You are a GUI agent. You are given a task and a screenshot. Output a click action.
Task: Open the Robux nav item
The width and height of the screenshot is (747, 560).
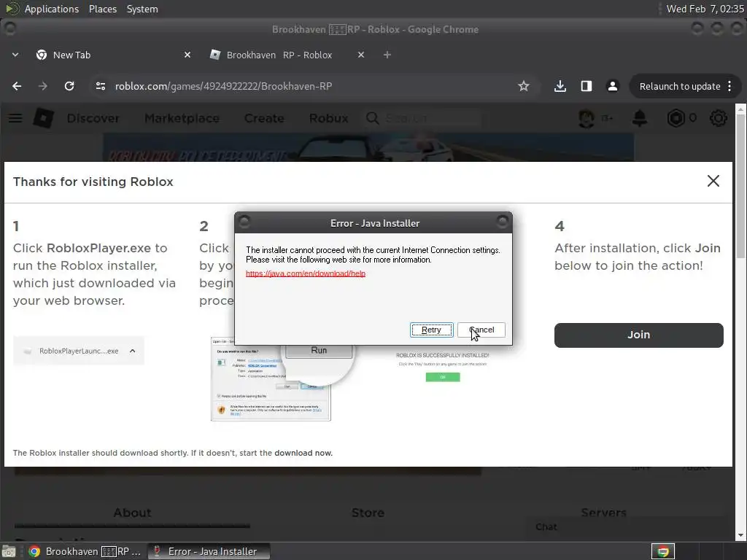(329, 118)
